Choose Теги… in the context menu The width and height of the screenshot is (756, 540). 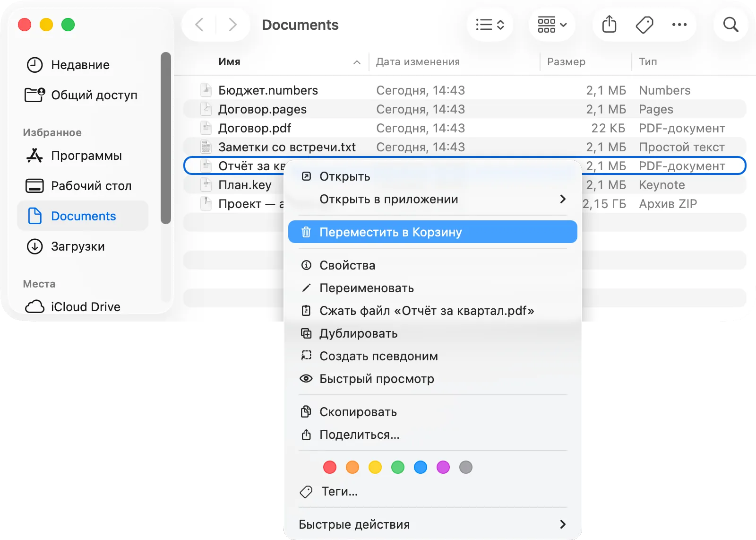433,492
